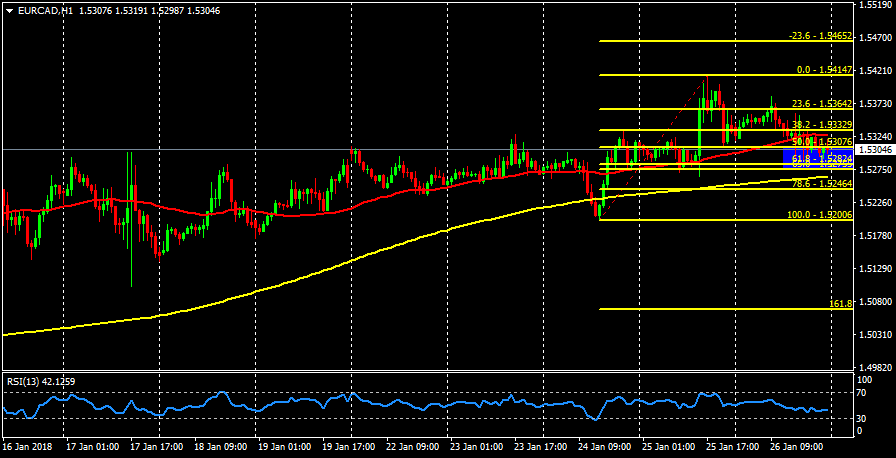Select the 161.8 Fibonacci extension label
Viewport: 896px width, 458px height.
click(x=840, y=303)
